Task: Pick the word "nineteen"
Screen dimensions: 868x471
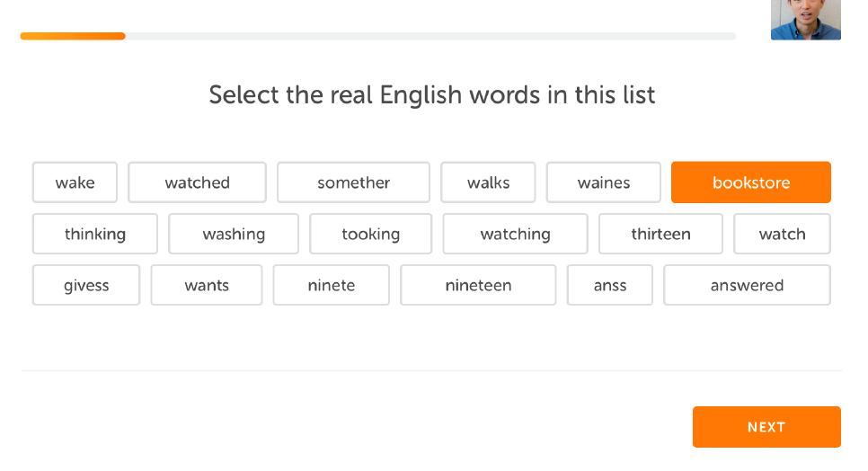Action: tap(478, 285)
